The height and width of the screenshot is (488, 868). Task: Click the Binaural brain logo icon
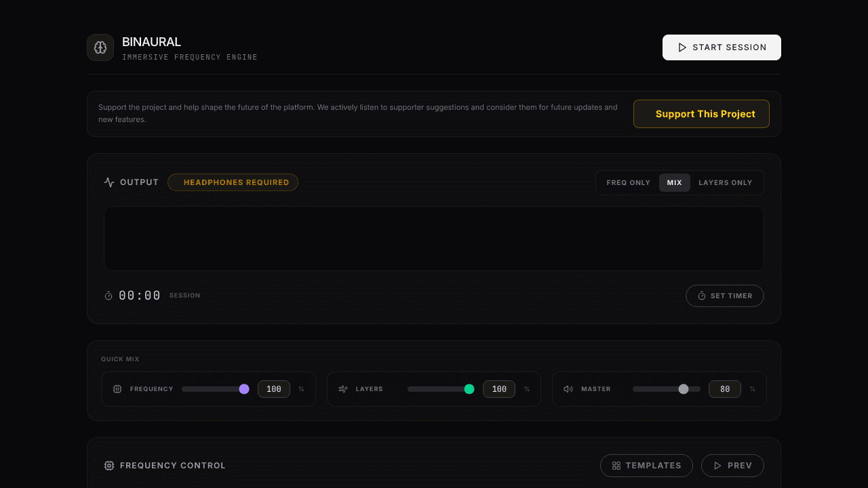coord(100,47)
